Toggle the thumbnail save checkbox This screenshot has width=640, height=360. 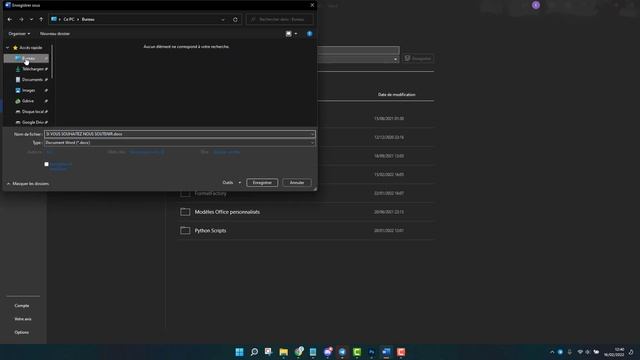pyautogui.click(x=47, y=164)
